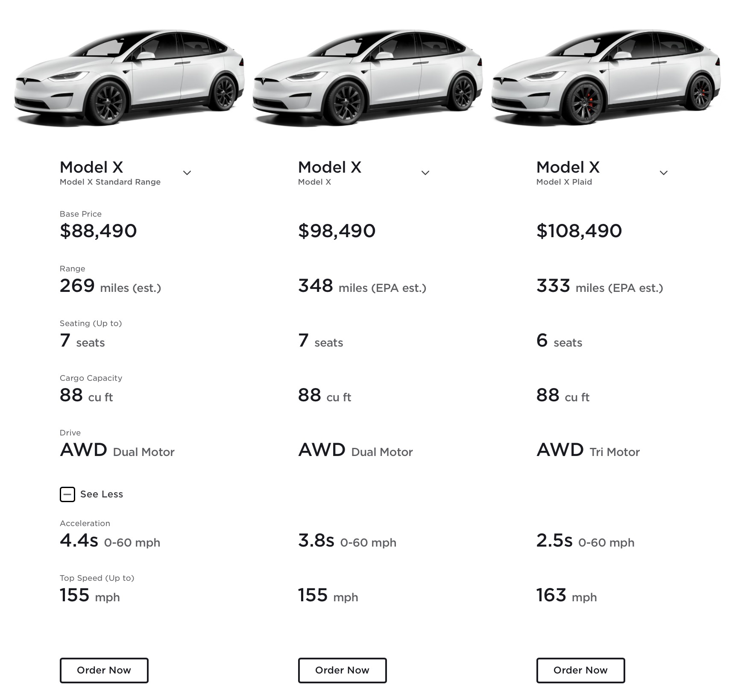This screenshot has height=700, width=738.
Task: Open the Model X Standard Range chevron dropdown
Action: tap(187, 173)
